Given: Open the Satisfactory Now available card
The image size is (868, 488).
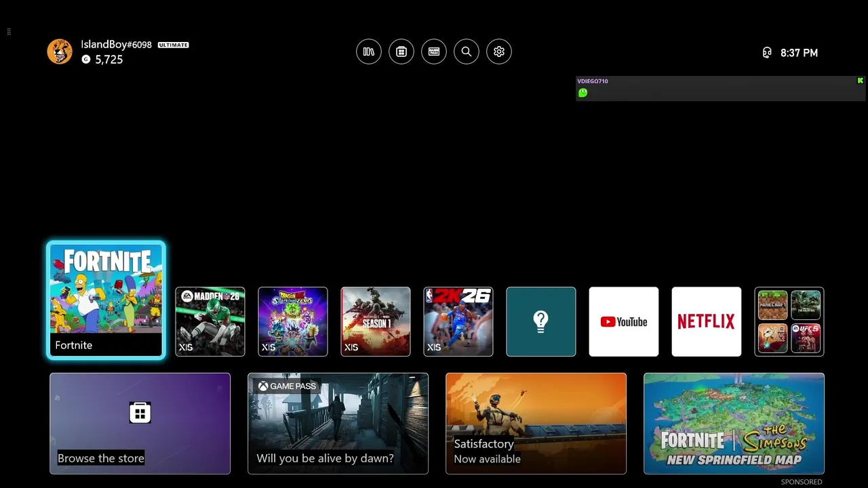Looking at the screenshot, I should (536, 424).
